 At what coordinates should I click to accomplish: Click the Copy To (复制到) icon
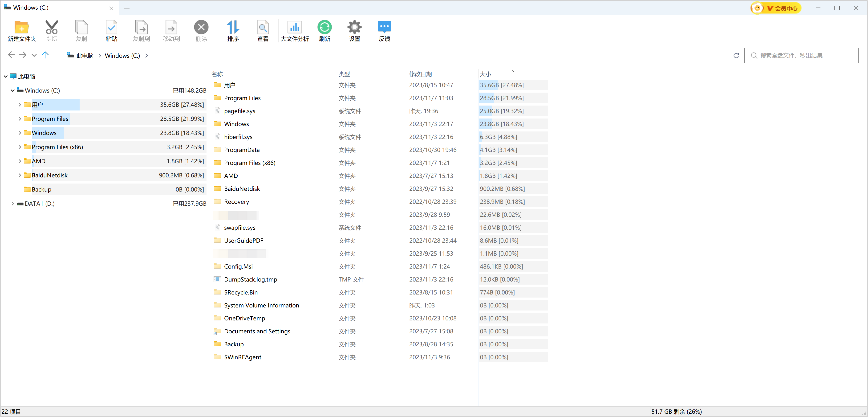tap(142, 31)
